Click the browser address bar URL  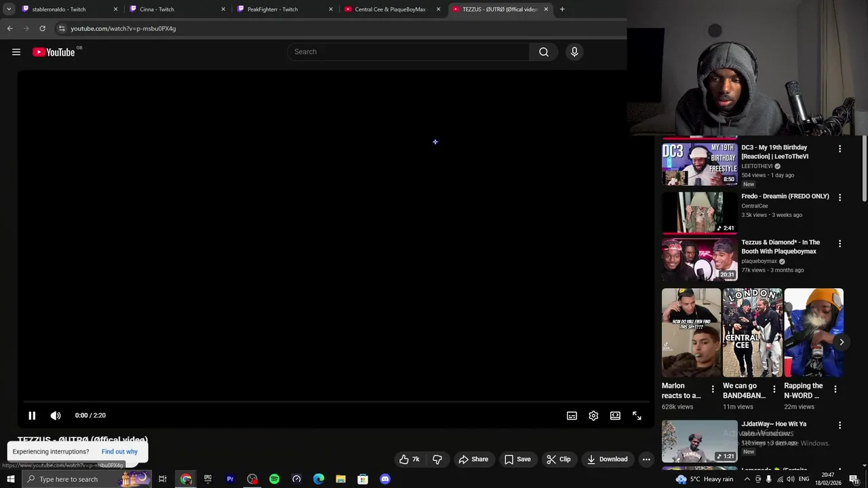pyautogui.click(x=123, y=28)
